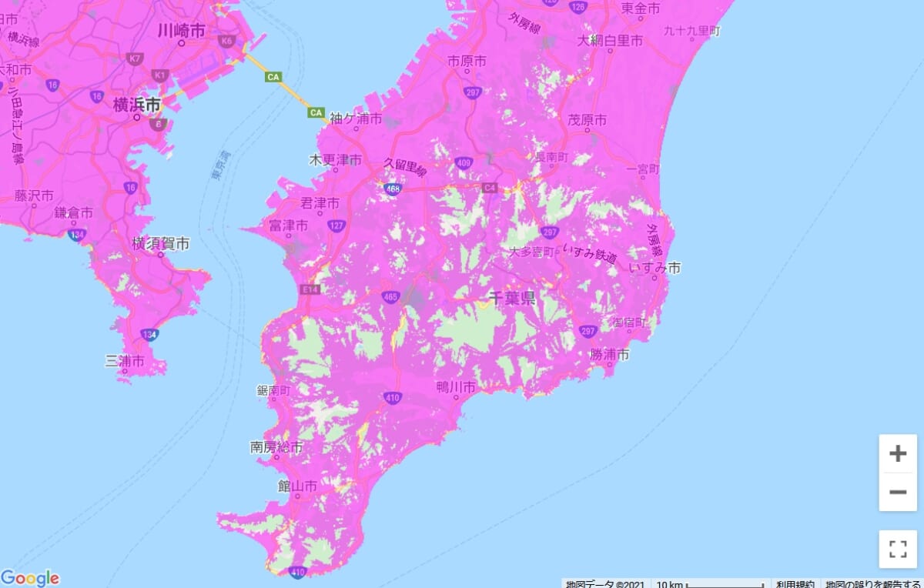Image resolution: width=924 pixels, height=588 pixels.
Task: Click the 大網白里市 label
Action: tap(611, 40)
